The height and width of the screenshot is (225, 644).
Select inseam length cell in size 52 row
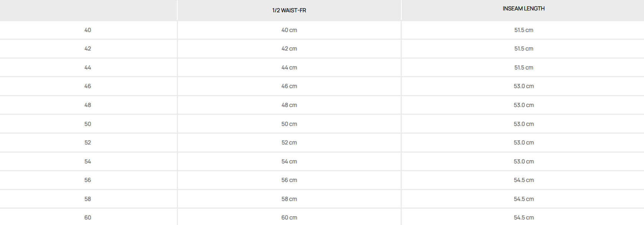[524, 143]
